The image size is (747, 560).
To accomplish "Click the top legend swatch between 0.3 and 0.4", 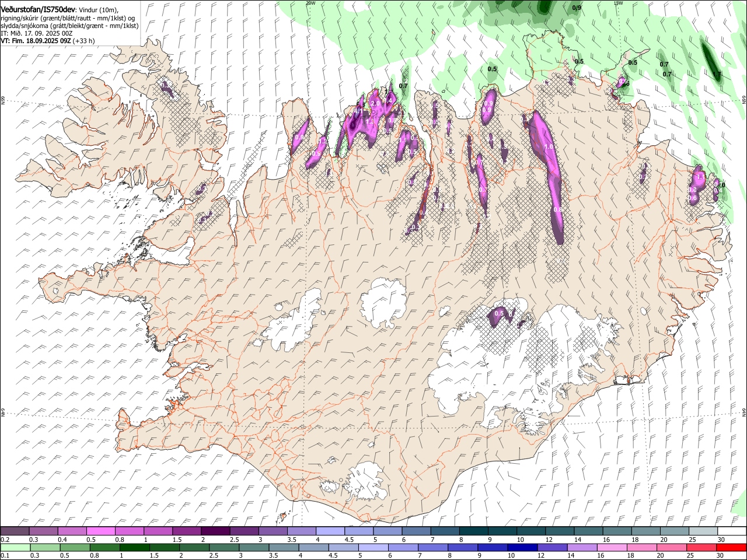I will [x=44, y=531].
